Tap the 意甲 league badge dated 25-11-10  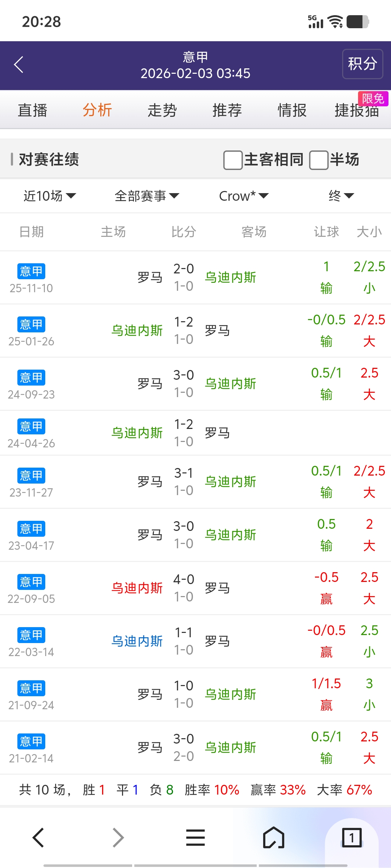[31, 271]
